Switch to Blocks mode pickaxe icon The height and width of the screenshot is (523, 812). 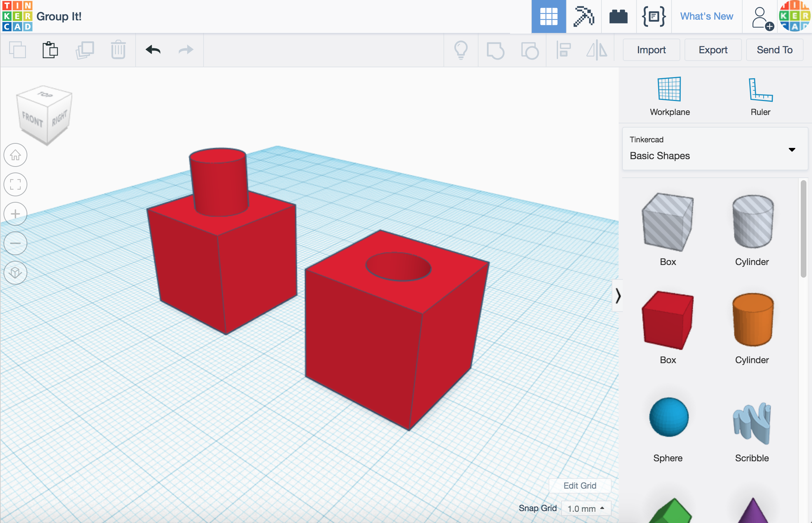point(584,16)
